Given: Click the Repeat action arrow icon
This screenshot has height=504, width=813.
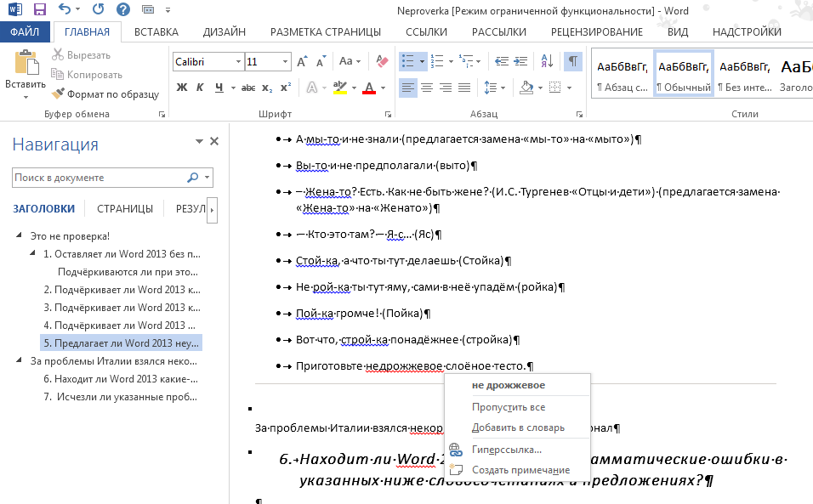Looking at the screenshot, I should click(x=98, y=8).
